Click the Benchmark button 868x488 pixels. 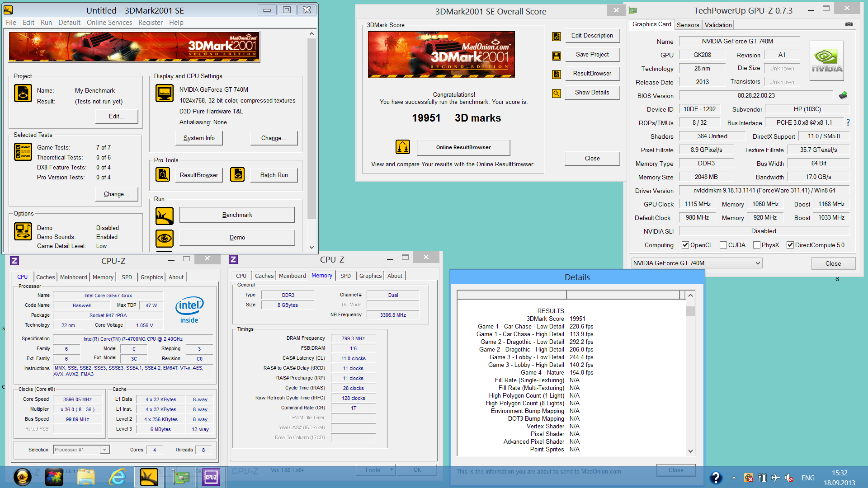point(237,215)
